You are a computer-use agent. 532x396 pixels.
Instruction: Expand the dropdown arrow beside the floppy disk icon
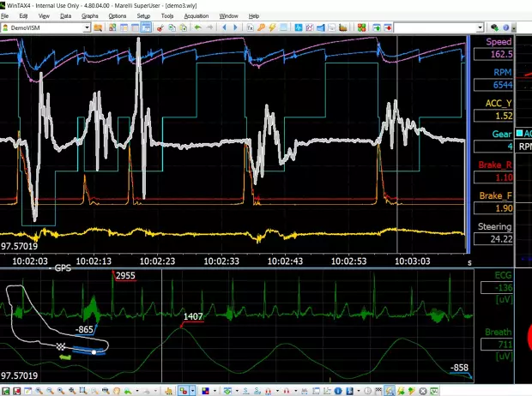(x=359, y=391)
